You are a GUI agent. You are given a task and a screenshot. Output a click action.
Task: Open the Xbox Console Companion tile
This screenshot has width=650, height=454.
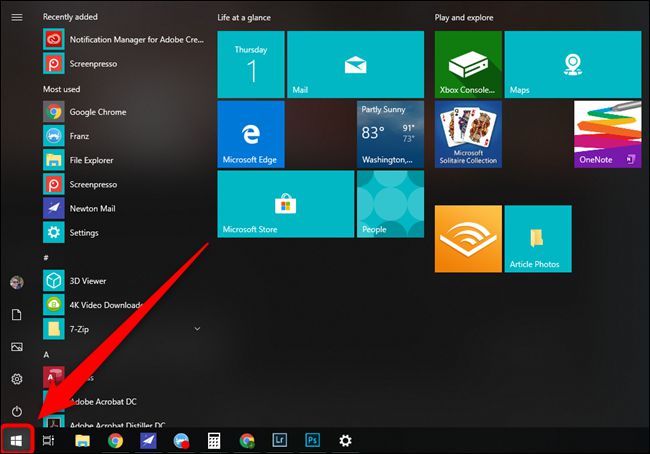[x=467, y=64]
